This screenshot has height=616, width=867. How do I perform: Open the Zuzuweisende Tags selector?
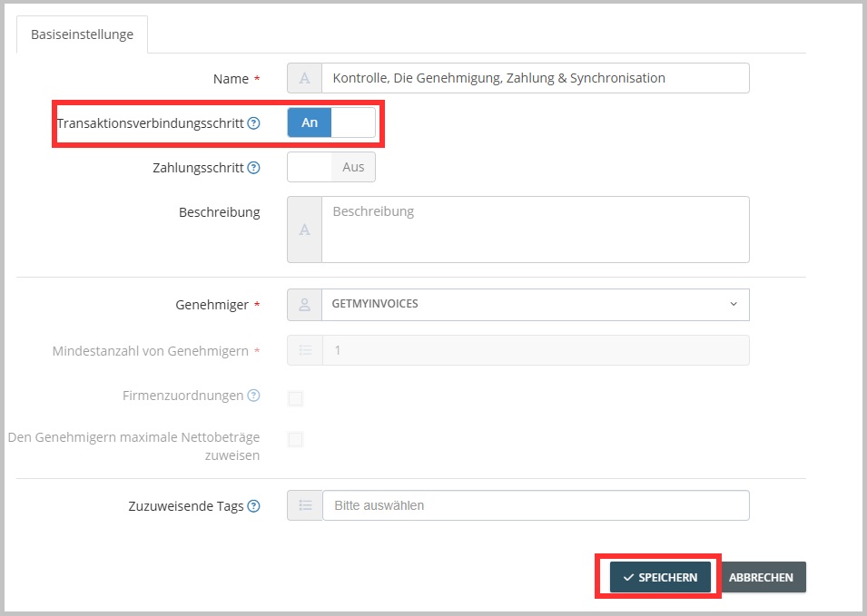point(536,505)
